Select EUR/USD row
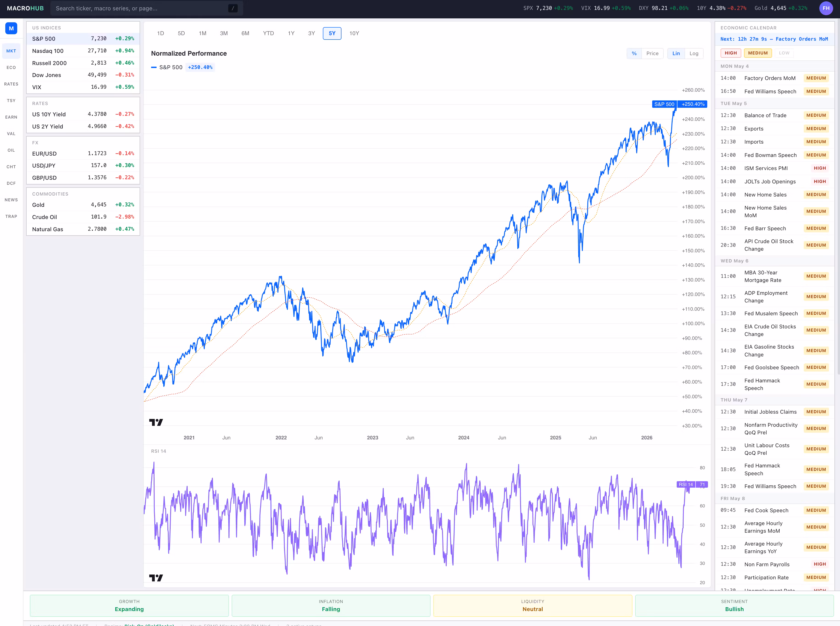 tap(83, 154)
